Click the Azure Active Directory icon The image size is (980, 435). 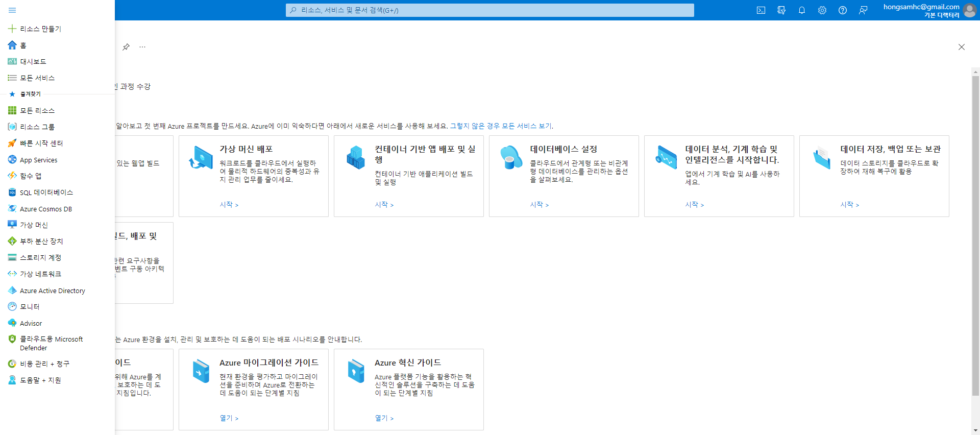coord(12,290)
